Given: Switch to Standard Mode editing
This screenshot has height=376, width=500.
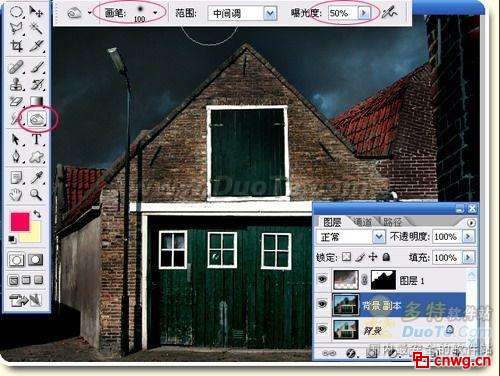Looking at the screenshot, I should (16, 260).
